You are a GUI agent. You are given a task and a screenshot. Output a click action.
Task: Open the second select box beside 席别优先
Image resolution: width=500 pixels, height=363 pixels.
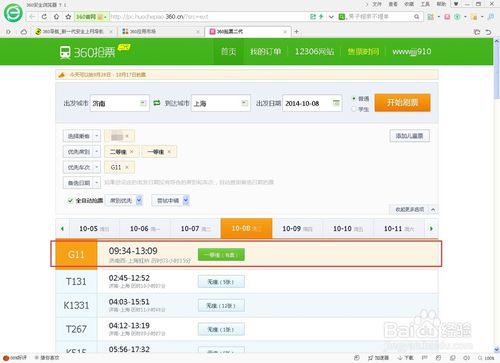click(x=170, y=200)
